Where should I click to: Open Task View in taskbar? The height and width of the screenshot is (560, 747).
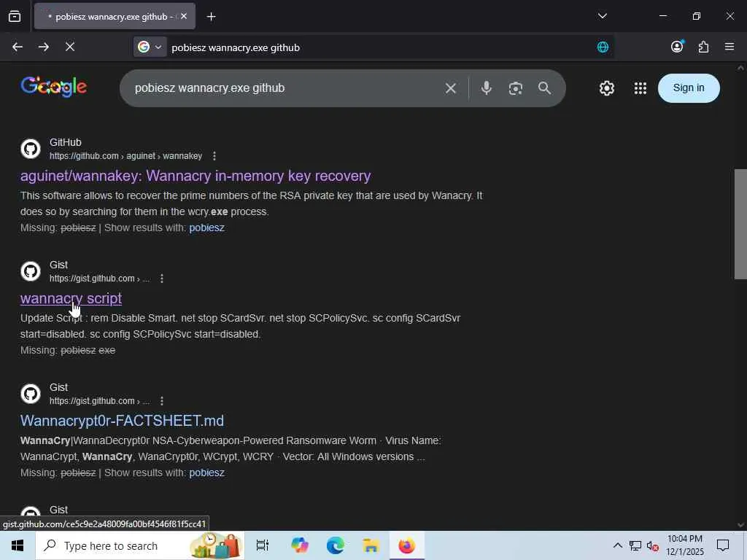[x=263, y=545]
